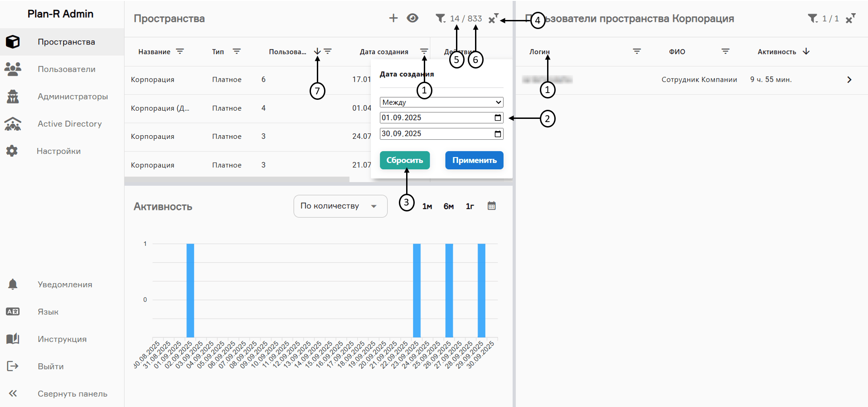Open the filter for ФИО column
The image size is (868, 407).
[x=725, y=51]
